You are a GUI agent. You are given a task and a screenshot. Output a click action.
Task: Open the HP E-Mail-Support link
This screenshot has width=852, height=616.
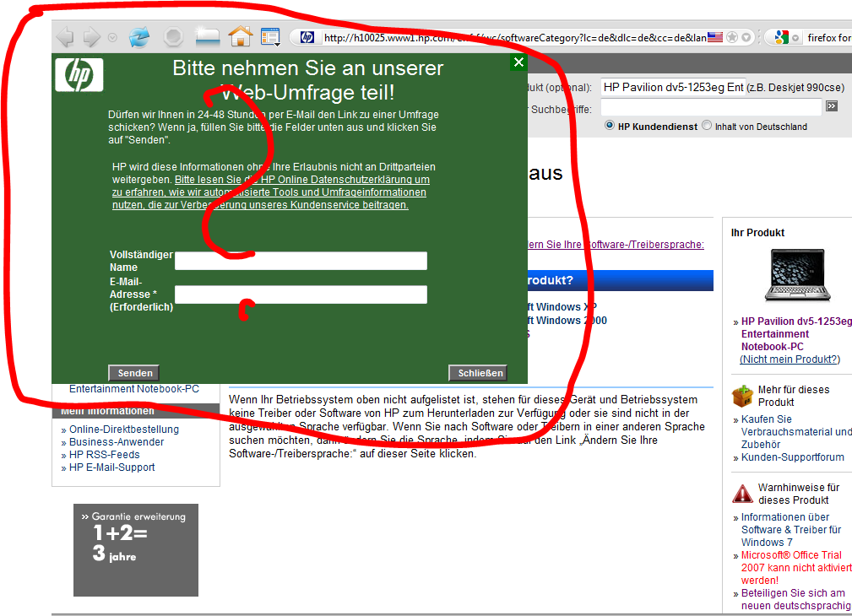(112, 467)
